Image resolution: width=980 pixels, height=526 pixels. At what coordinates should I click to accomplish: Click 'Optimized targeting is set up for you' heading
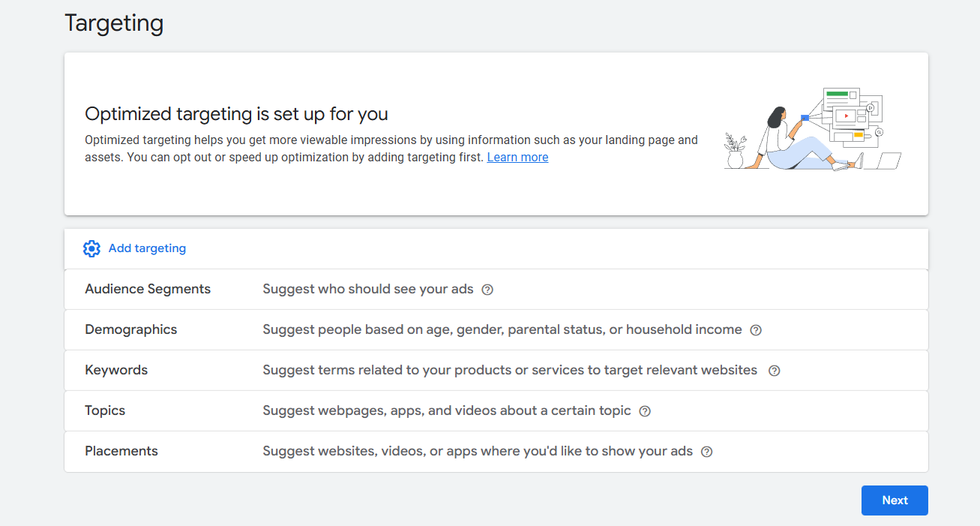(236, 114)
